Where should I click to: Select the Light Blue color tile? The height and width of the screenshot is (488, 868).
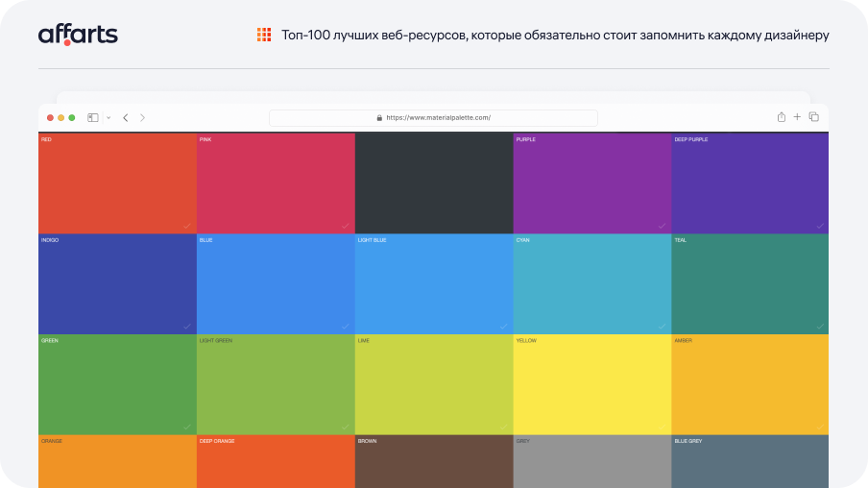pos(434,284)
